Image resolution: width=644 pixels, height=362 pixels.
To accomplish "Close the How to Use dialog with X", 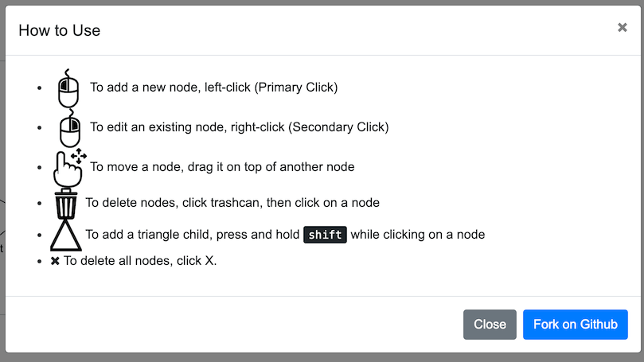I will (622, 28).
